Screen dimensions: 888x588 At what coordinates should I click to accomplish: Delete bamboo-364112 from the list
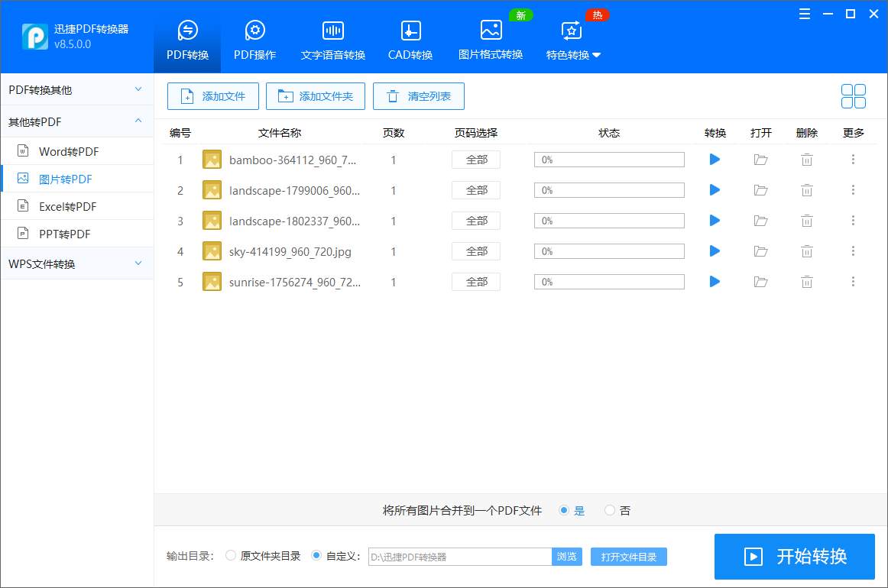[806, 160]
